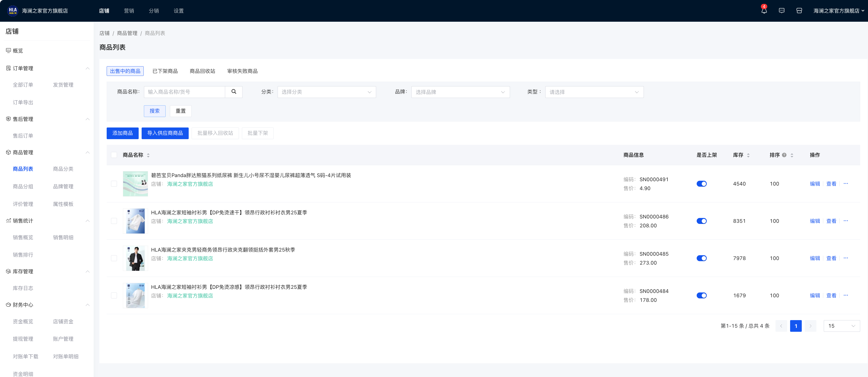Click the storefront icon in the header
Viewport: 868px width, 377px height.
coord(799,11)
